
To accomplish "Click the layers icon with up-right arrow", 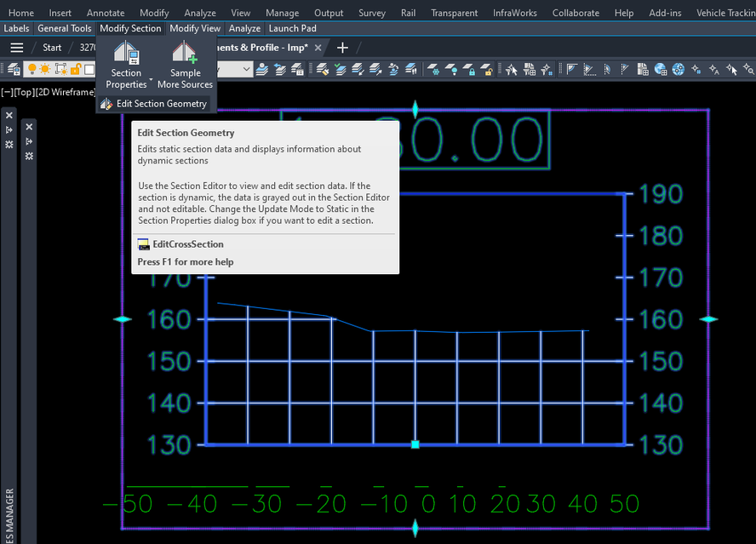I will click(375, 70).
